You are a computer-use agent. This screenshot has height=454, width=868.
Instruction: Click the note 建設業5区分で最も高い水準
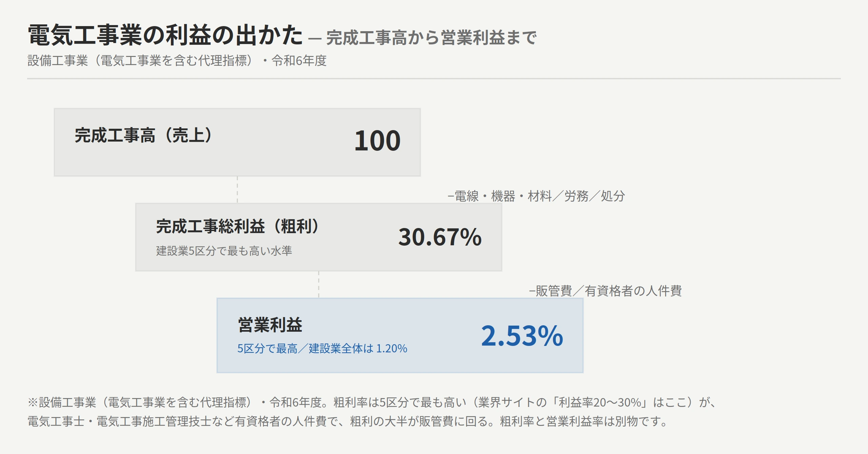[x=224, y=251]
